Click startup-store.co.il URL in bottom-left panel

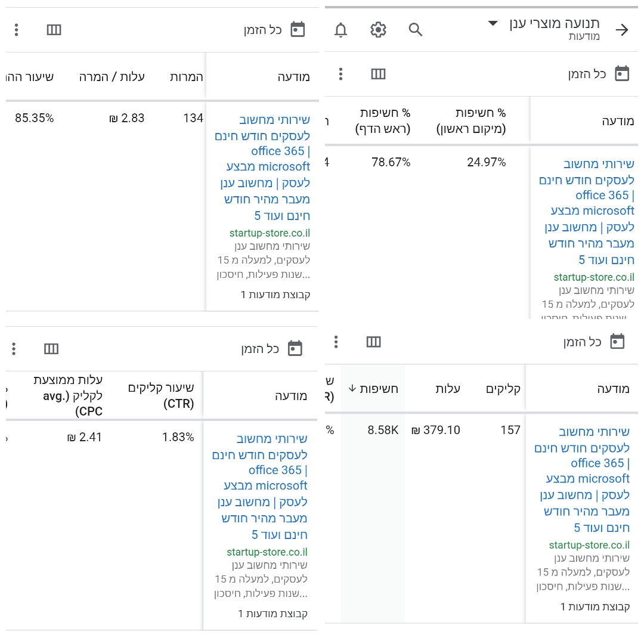pos(267,552)
